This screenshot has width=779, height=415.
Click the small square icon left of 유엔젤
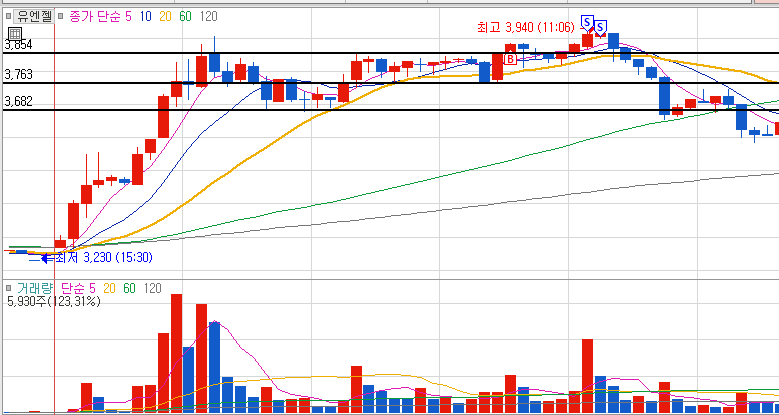click(x=8, y=16)
